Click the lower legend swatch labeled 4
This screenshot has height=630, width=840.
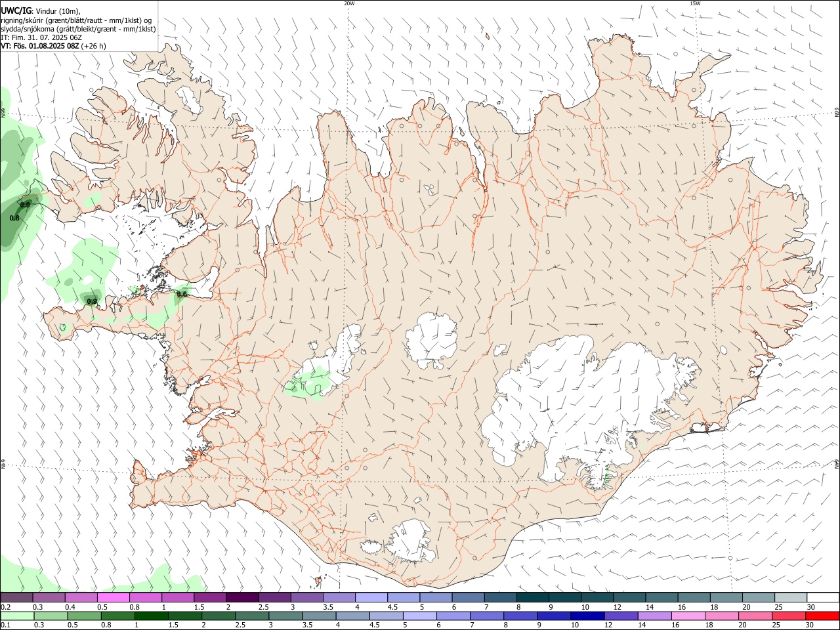point(352,616)
